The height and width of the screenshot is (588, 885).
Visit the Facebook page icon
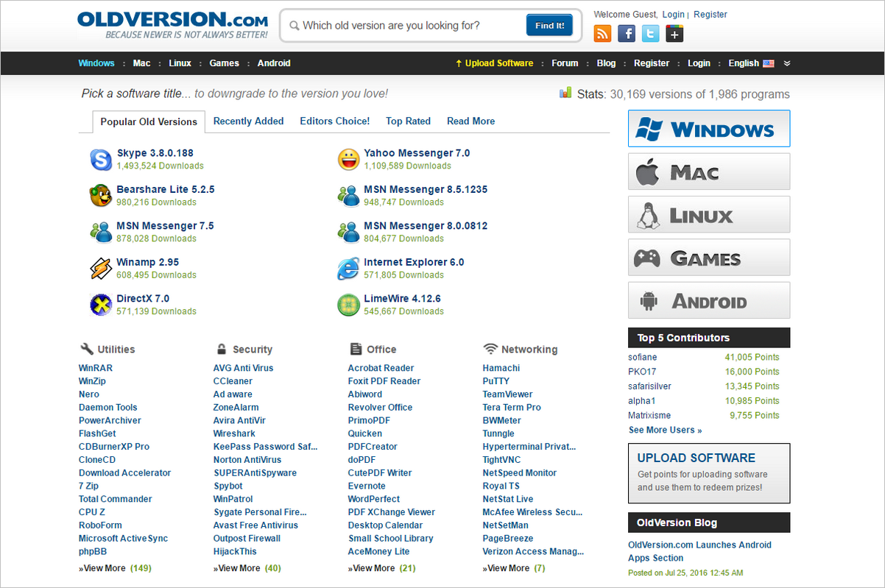pyautogui.click(x=627, y=33)
